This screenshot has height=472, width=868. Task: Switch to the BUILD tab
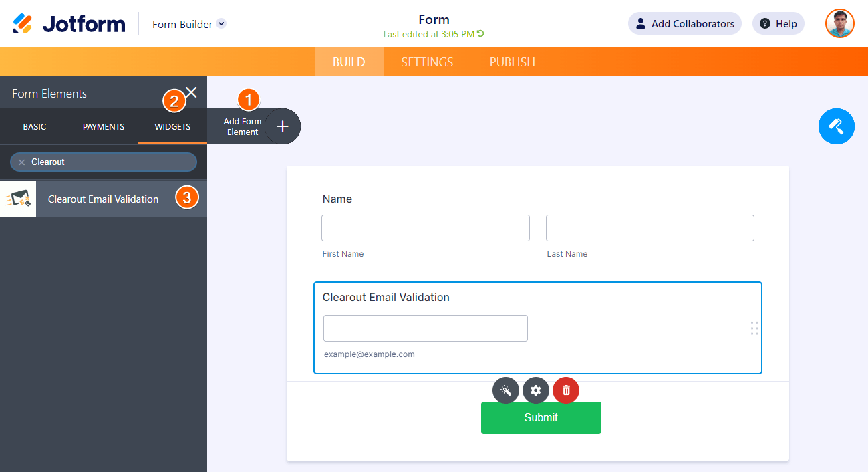[x=349, y=62]
